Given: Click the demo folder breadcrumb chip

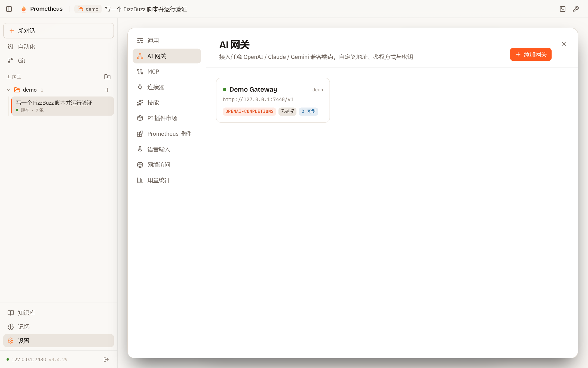Looking at the screenshot, I should click(x=88, y=9).
